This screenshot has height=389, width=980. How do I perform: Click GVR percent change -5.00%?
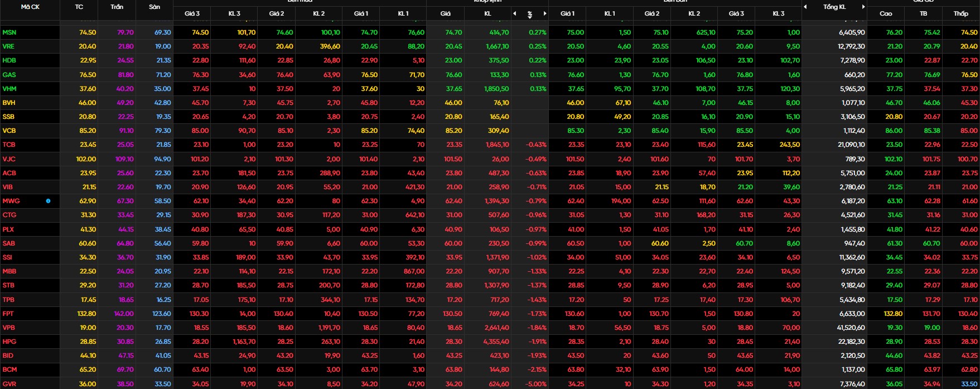click(x=535, y=384)
